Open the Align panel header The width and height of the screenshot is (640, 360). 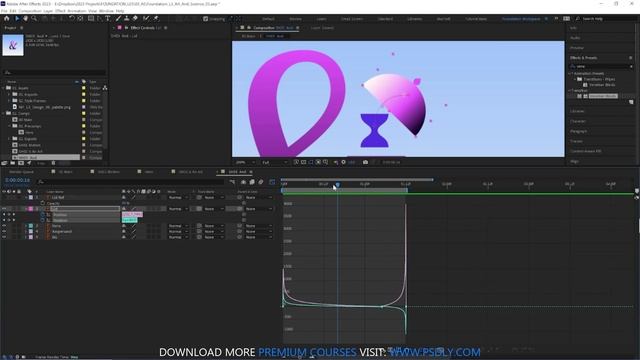coord(574,161)
